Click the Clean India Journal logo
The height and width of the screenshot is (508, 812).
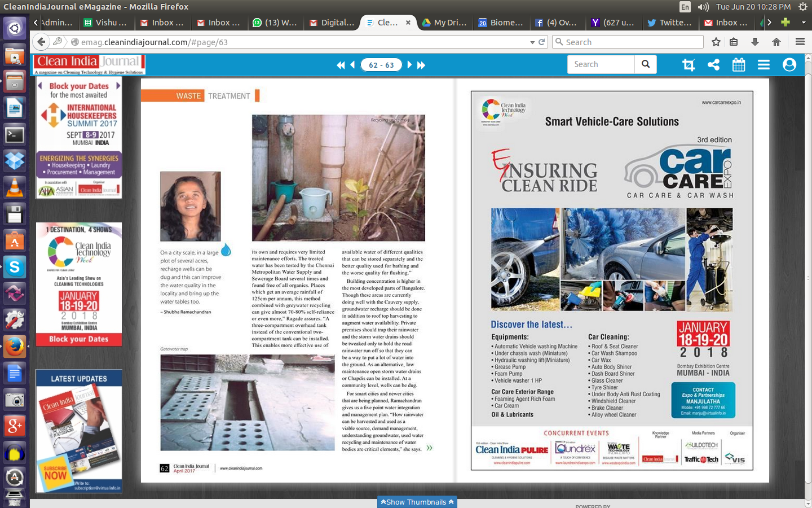(89, 65)
